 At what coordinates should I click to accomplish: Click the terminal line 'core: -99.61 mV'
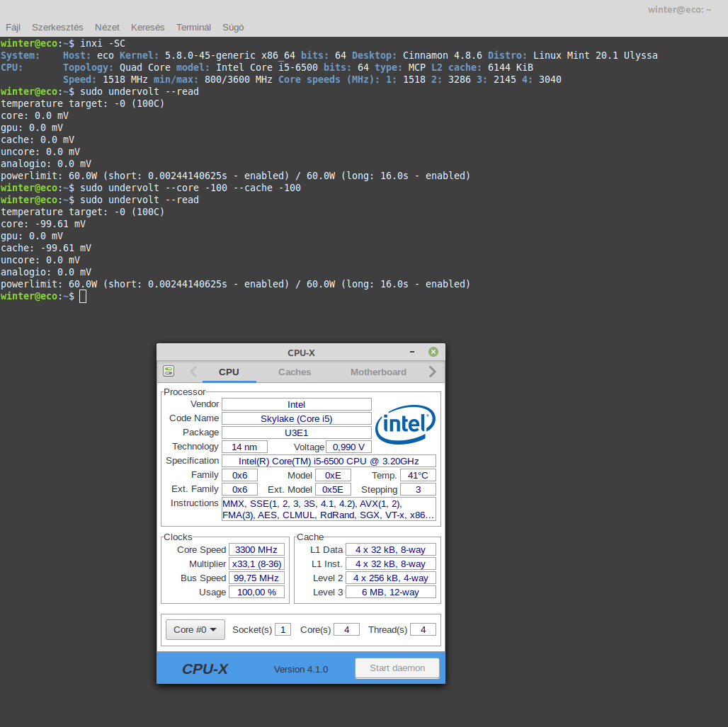(43, 224)
